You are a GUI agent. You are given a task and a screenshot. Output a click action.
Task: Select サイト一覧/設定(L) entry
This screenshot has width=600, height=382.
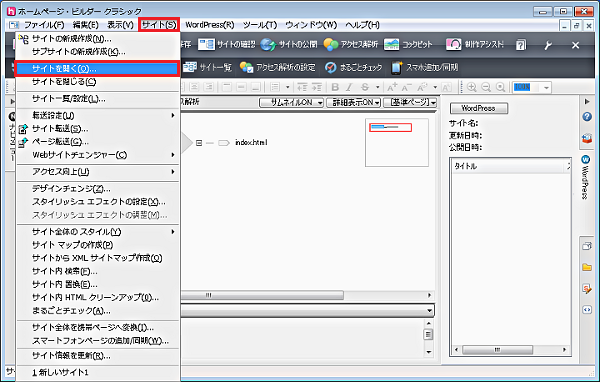pos(97,99)
